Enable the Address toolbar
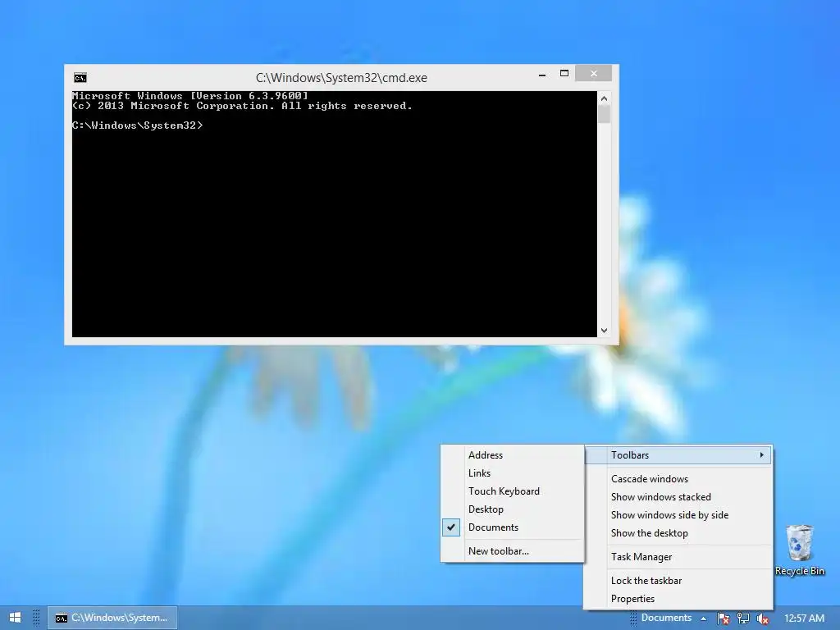The image size is (840, 630). (513, 454)
